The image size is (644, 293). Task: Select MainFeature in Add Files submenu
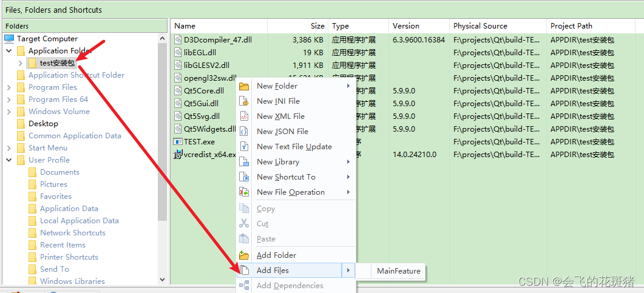tap(398, 271)
